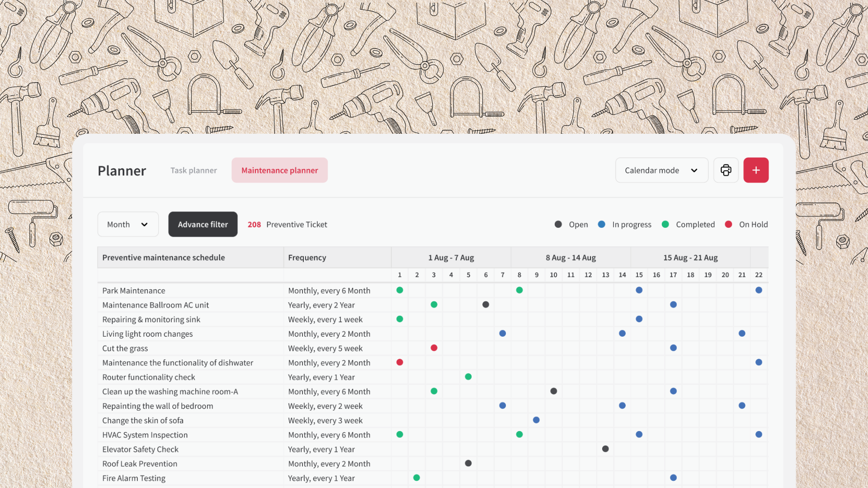
Task: Open Fire Alarm Testing ticket day 17
Action: point(673,478)
